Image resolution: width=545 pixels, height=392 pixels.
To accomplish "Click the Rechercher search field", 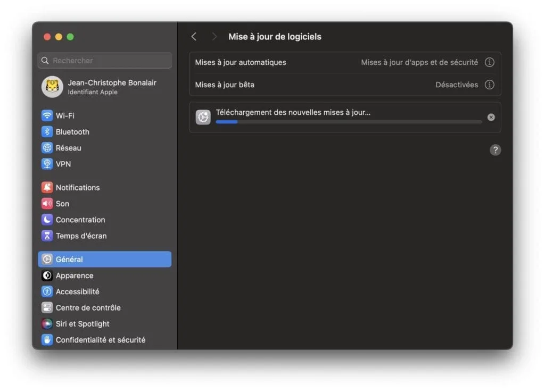I will click(x=104, y=60).
